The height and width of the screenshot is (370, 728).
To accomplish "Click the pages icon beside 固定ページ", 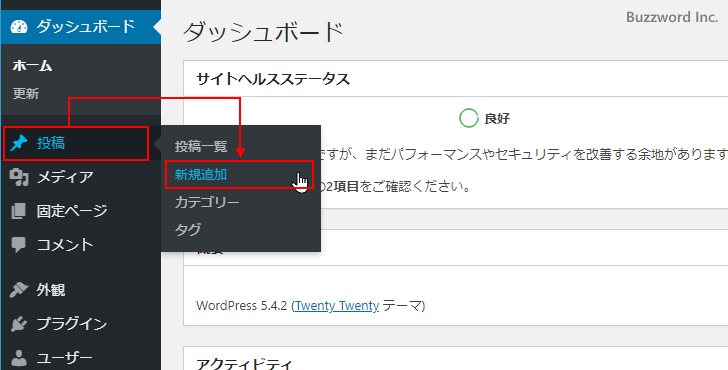I will pos(19,211).
